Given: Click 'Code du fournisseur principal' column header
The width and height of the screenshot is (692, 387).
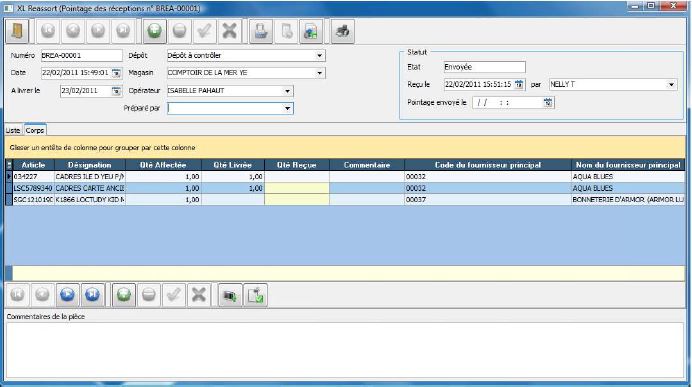Looking at the screenshot, I should (x=488, y=165).
